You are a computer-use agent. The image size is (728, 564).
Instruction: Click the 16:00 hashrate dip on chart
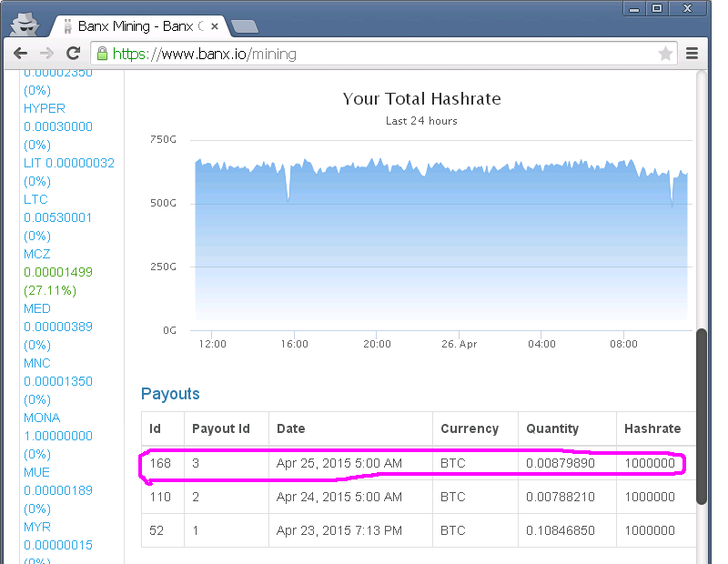[288, 195]
